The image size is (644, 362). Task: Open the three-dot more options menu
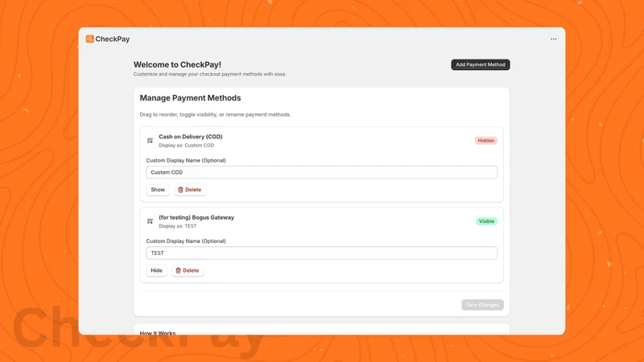[x=553, y=39]
